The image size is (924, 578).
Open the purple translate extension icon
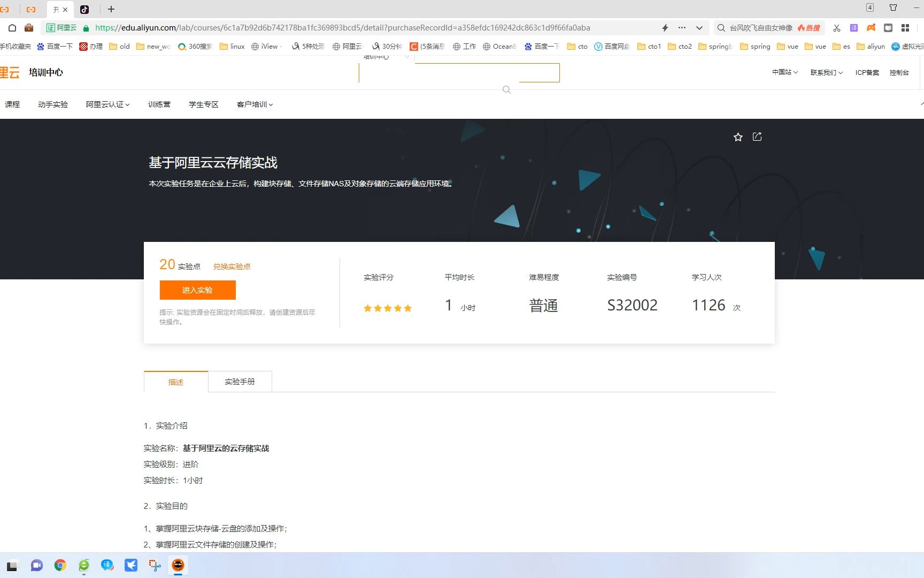click(x=854, y=28)
